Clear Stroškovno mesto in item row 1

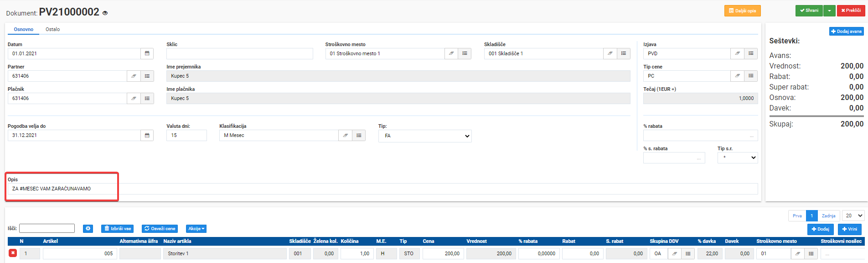pyautogui.click(x=798, y=253)
